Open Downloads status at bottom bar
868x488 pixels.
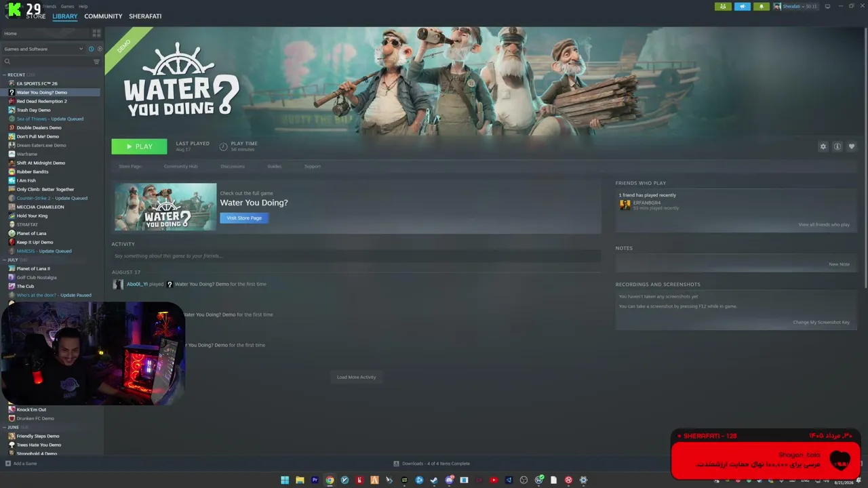click(x=432, y=464)
